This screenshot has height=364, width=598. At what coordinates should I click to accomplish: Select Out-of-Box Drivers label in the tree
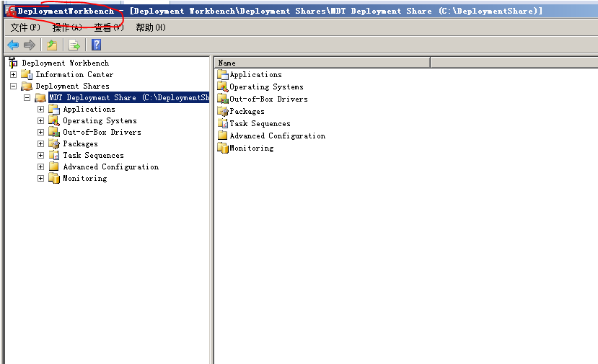pos(102,132)
